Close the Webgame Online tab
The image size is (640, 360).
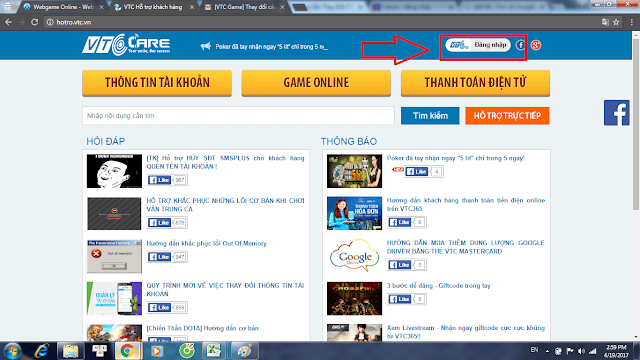[102, 7]
